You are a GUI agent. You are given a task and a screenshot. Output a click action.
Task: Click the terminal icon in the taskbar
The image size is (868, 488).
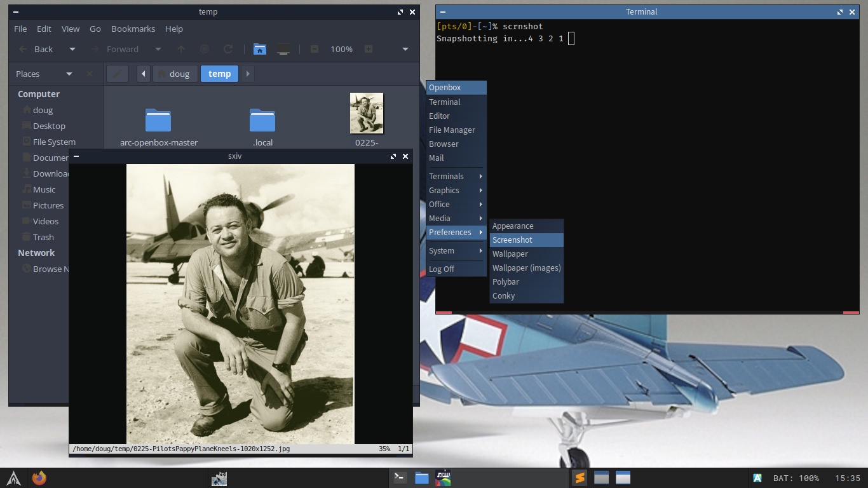point(400,478)
